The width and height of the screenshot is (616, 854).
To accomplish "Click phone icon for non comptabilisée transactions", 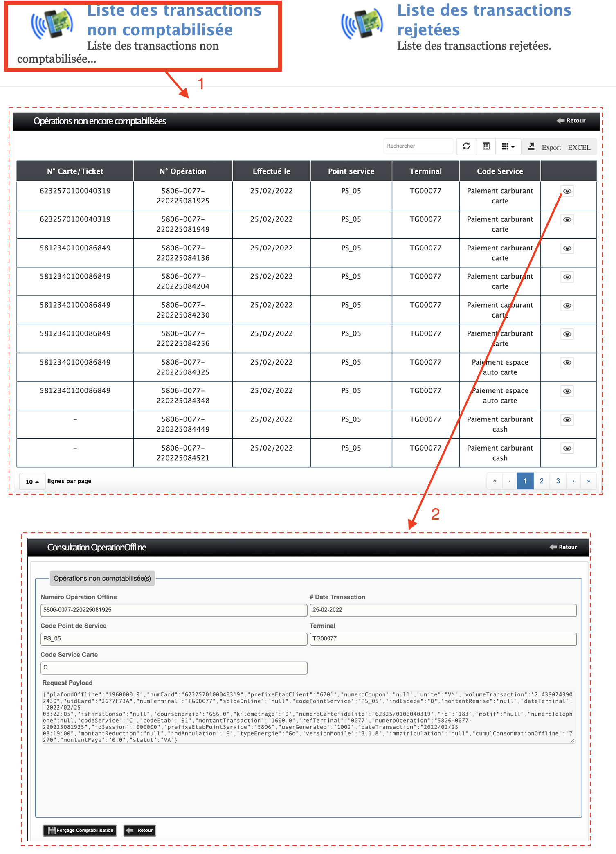I will click(52, 24).
